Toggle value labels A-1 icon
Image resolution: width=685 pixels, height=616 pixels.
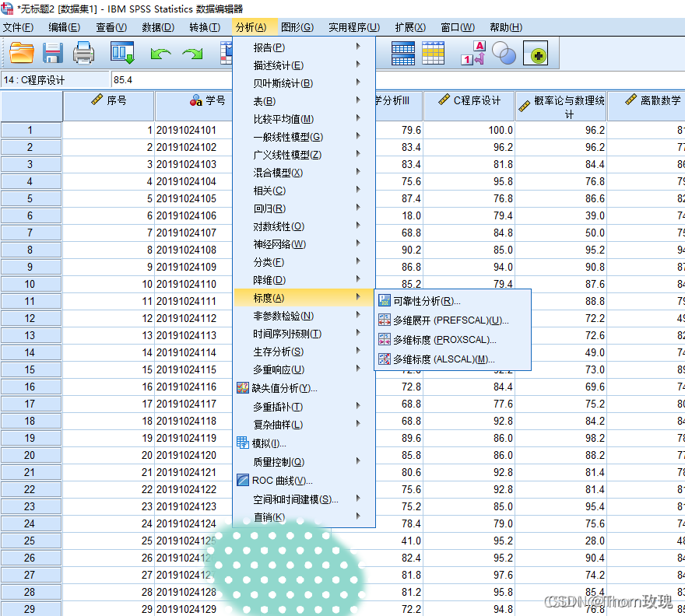pos(473,53)
